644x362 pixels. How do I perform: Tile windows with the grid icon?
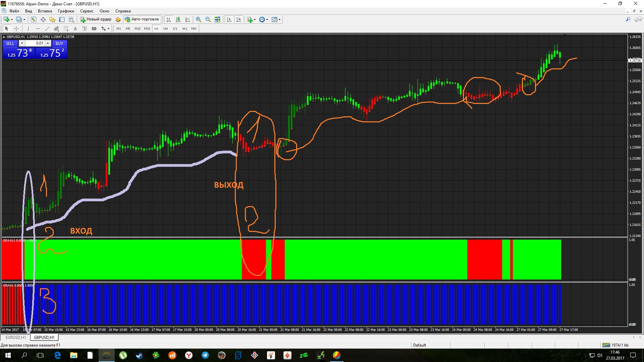pyautogui.click(x=217, y=19)
